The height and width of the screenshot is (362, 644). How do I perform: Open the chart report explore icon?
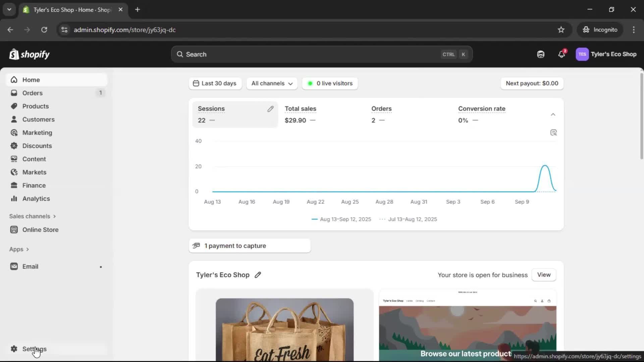click(x=553, y=133)
